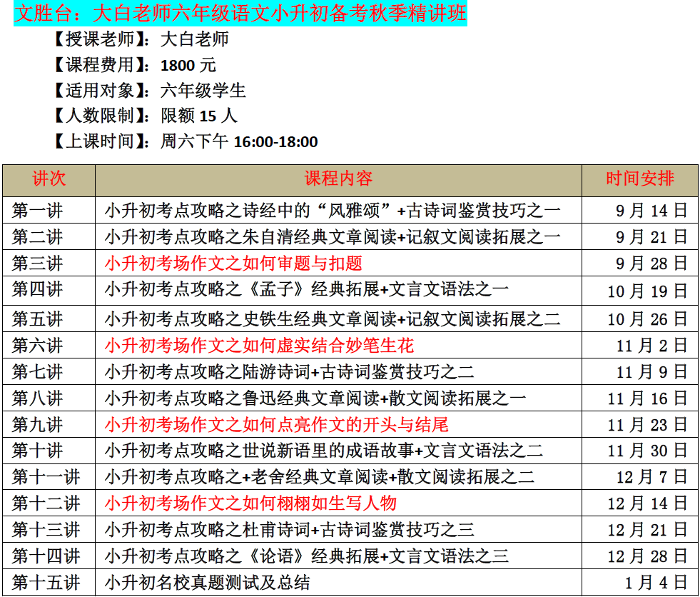This screenshot has width=700, height=597.
Task: Click the 小升初名校真题测试及总结 cell
Action: pyautogui.click(x=207, y=583)
